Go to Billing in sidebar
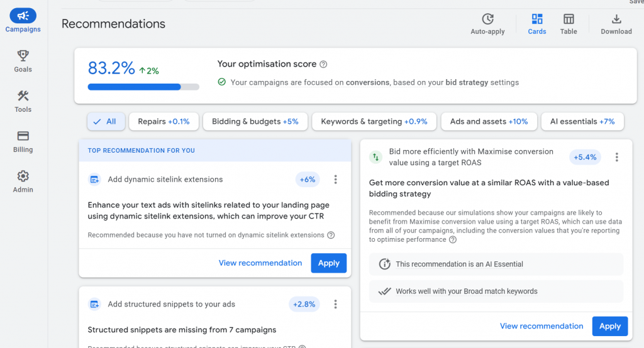Screen dimensions: 644x348 [x=23, y=141]
